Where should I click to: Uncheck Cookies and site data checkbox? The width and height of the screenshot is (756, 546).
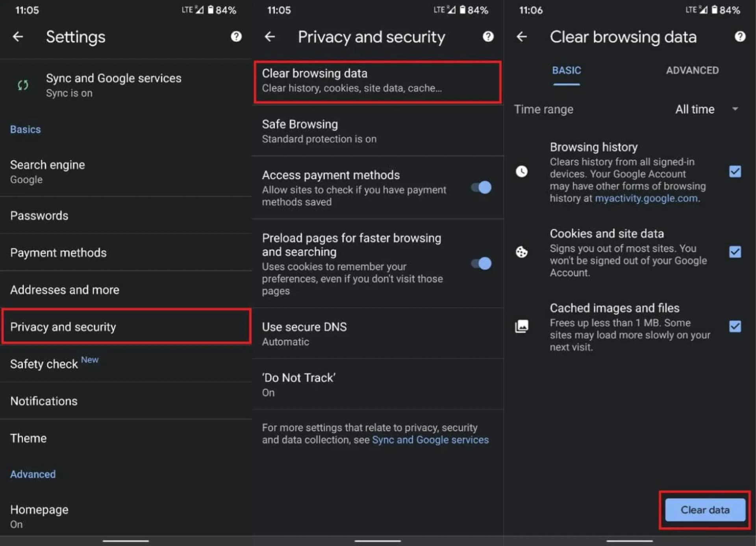click(735, 252)
